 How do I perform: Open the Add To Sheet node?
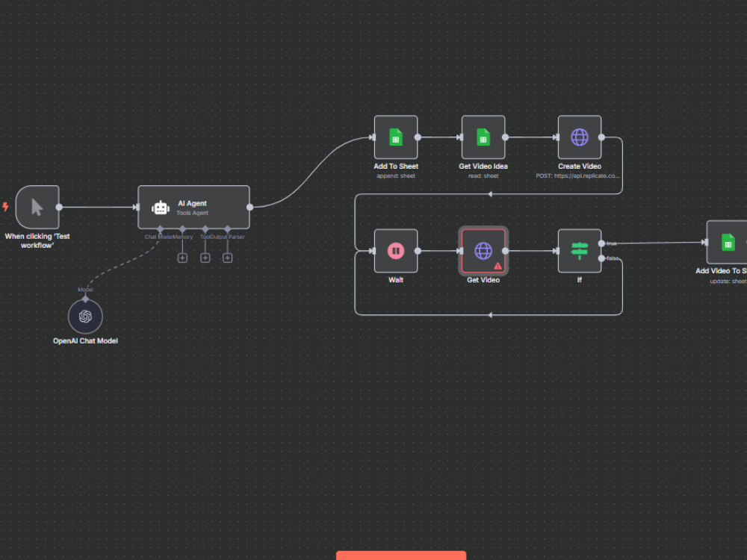(396, 137)
